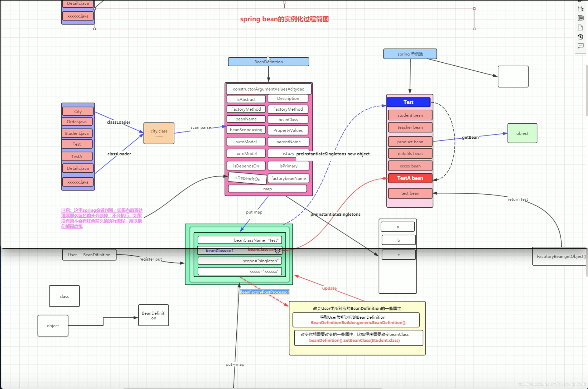Screen dimensions: 588x389
Task: Select the white 'BeanDefiniti on' box
Action: pyautogui.click(x=154, y=315)
